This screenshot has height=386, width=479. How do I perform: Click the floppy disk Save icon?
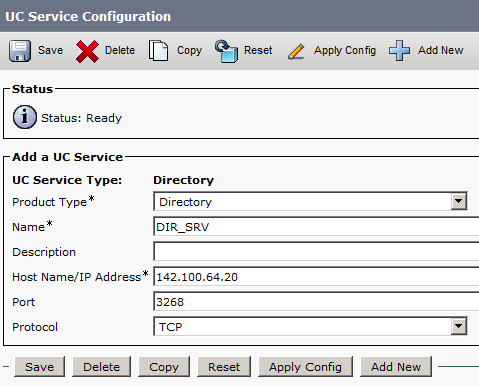(x=20, y=51)
